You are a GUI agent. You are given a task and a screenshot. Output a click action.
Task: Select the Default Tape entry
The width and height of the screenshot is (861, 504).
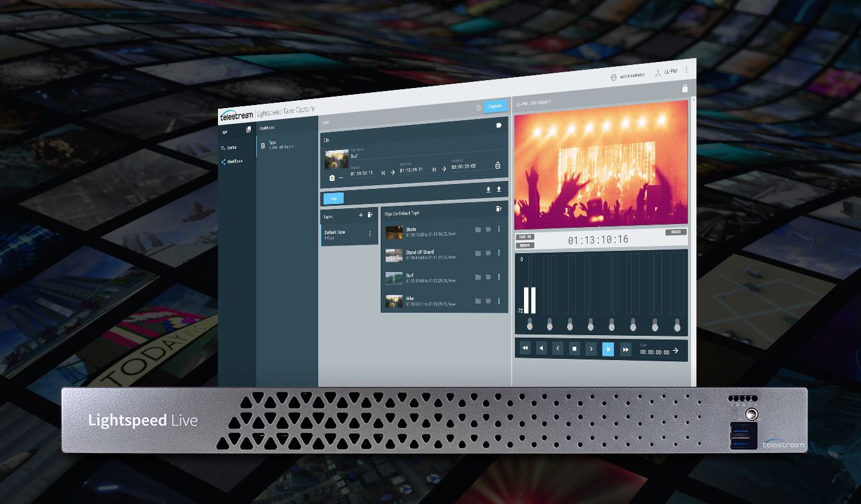349,234
